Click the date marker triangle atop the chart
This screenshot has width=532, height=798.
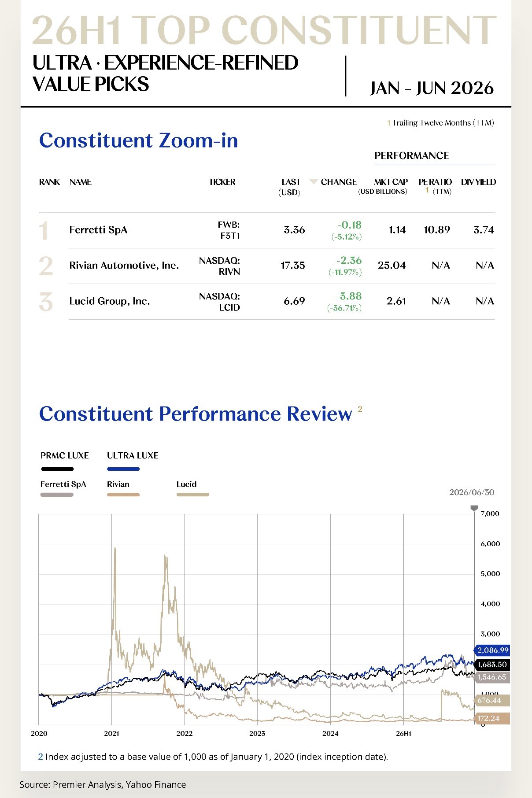pyautogui.click(x=474, y=508)
